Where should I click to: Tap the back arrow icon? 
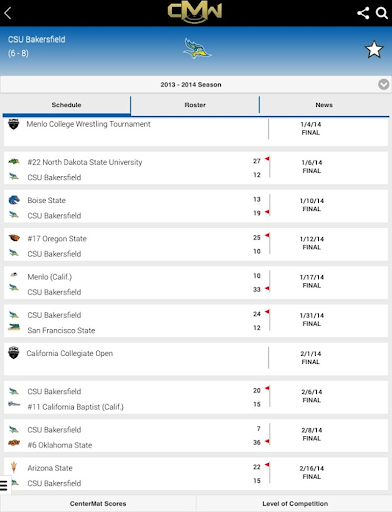point(8,13)
